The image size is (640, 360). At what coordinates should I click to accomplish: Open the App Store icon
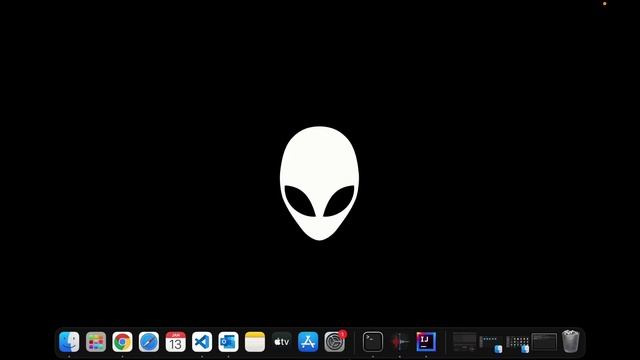click(308, 342)
